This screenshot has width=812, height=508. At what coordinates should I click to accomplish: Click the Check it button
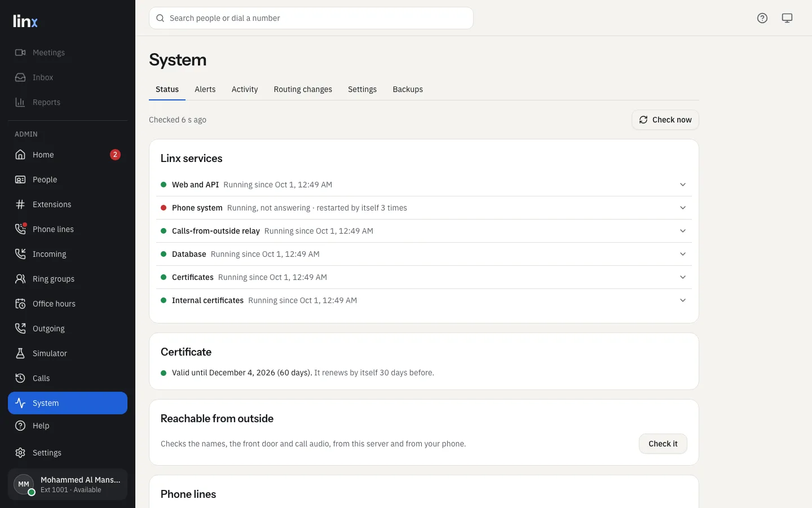click(663, 444)
